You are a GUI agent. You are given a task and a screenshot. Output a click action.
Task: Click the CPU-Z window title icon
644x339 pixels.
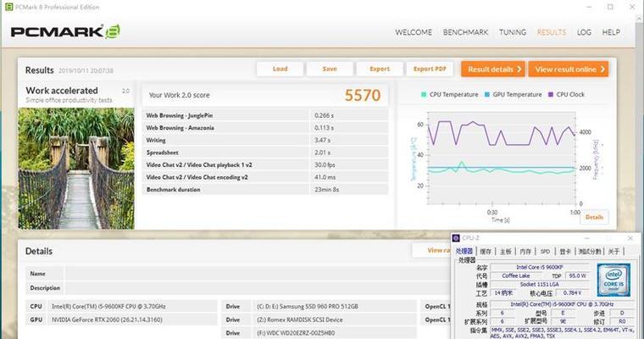coord(456,238)
